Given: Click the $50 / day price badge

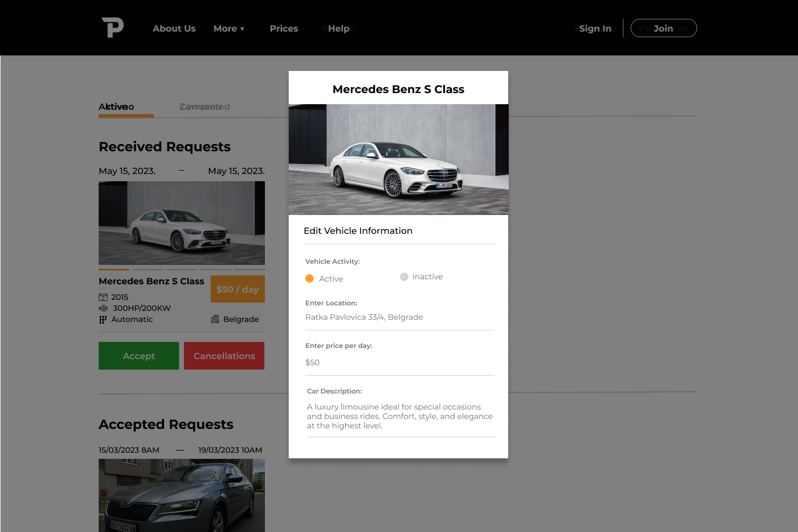Looking at the screenshot, I should [238, 289].
